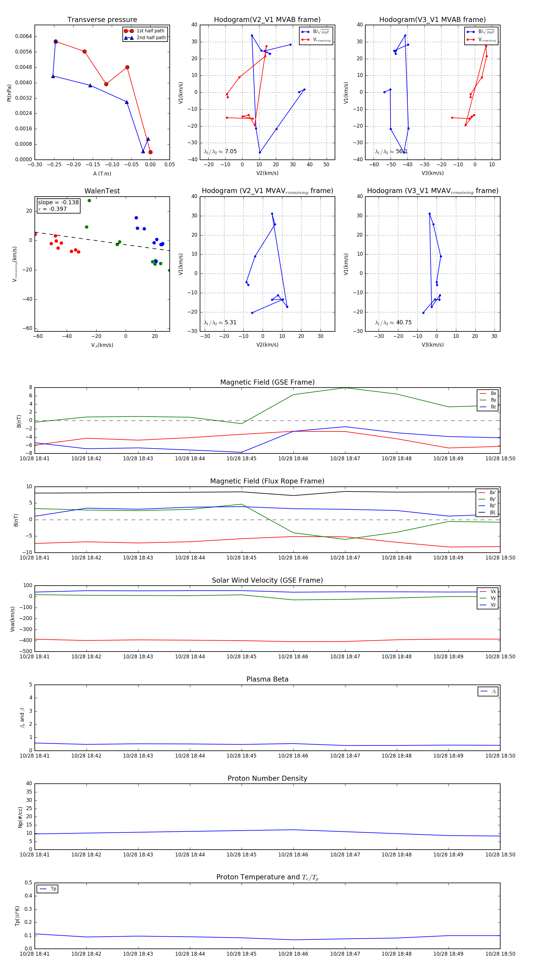This screenshot has width=535, height=980.
Task: Select the "2nd half path" legend entry
Action: [x=145, y=38]
